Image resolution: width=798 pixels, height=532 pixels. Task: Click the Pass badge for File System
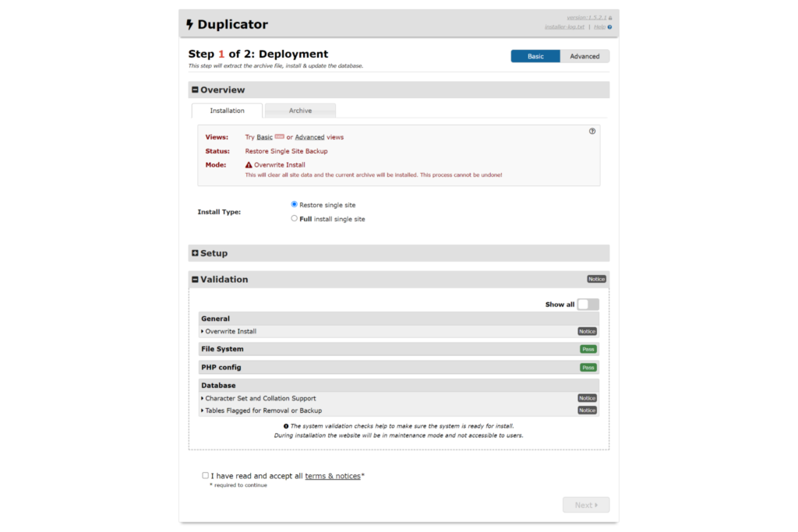[x=588, y=350]
